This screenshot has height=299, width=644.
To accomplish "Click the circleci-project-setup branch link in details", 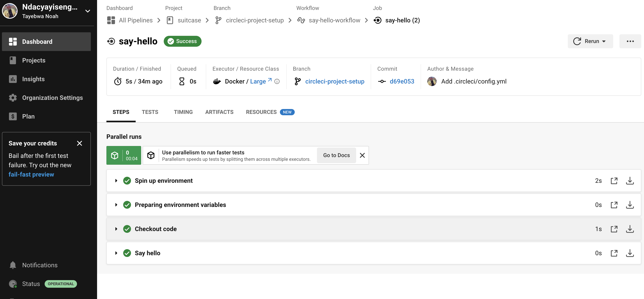I will pos(335,81).
